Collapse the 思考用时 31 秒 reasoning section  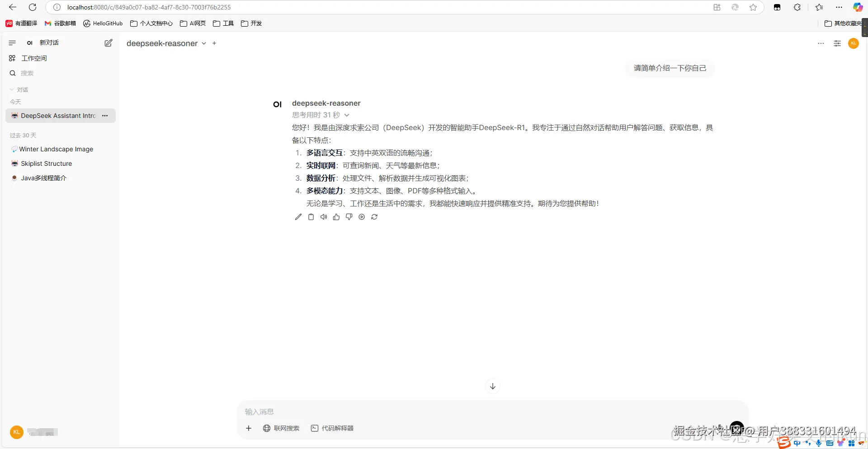[346, 115]
